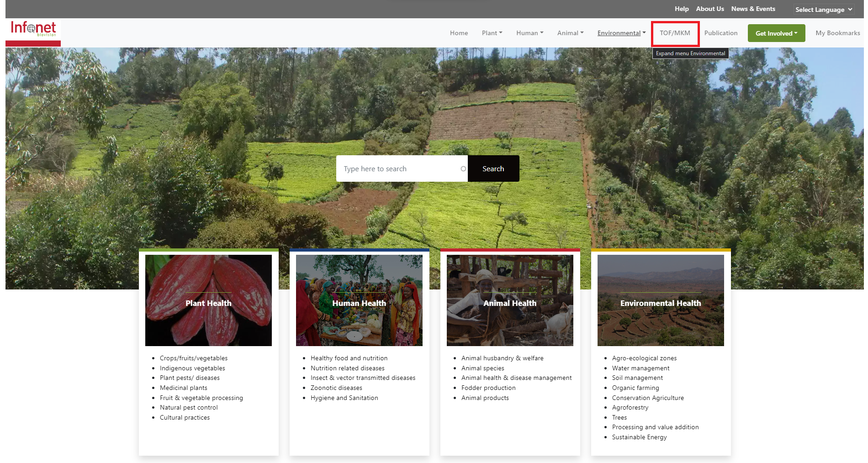
Task: Expand the Animal dropdown menu
Action: pos(570,33)
